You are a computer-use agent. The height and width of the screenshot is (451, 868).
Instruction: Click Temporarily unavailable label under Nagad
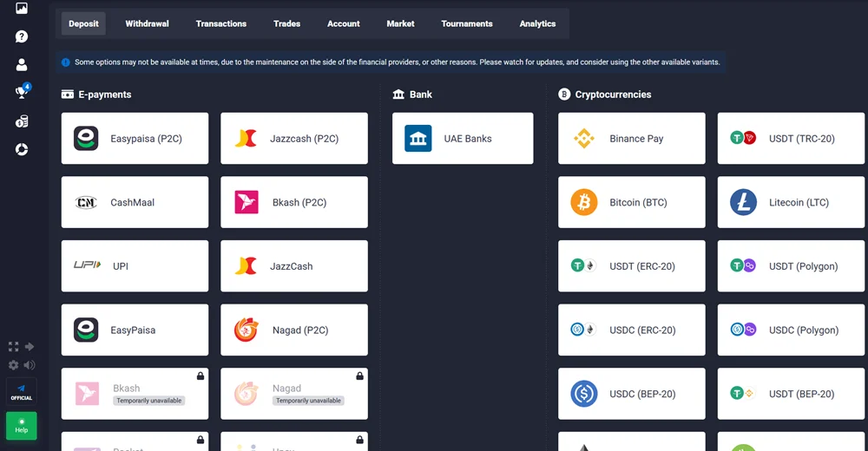tap(308, 401)
